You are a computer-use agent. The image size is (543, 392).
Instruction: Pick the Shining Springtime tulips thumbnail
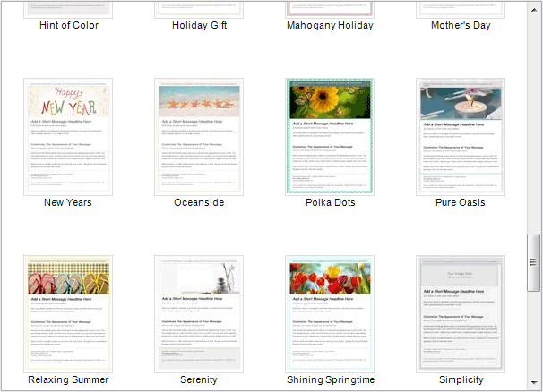coord(330,313)
